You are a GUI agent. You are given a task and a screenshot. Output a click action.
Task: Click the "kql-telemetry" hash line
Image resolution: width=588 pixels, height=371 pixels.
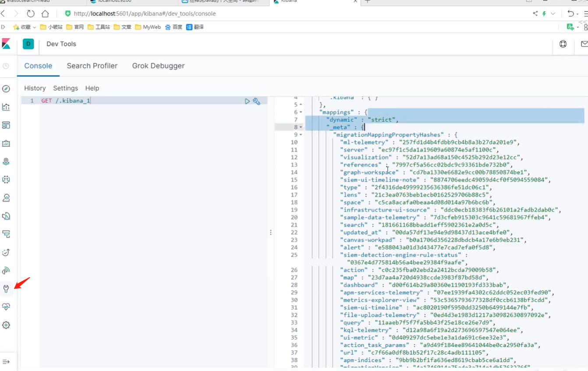click(432, 330)
